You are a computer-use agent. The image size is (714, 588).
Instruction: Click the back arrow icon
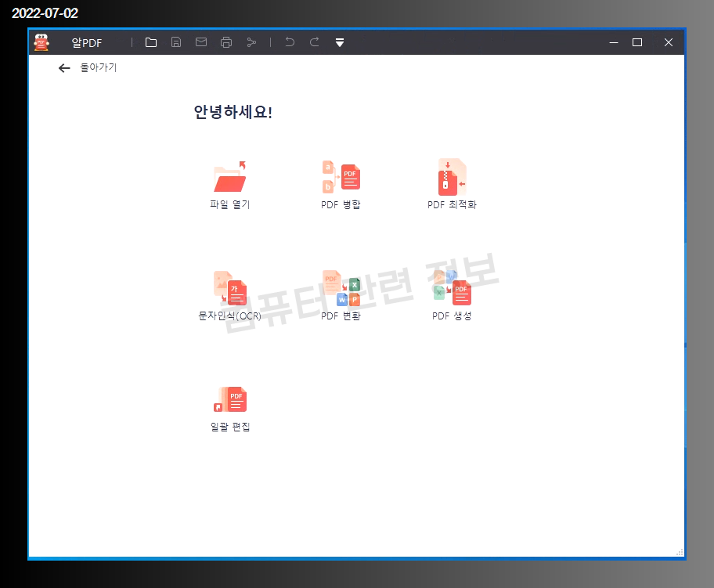(64, 68)
